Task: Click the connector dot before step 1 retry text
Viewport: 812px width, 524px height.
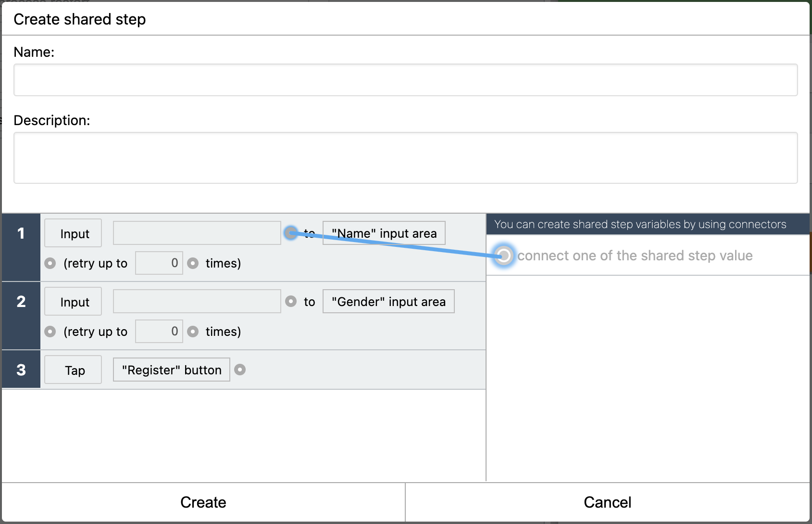Action: 50,263
